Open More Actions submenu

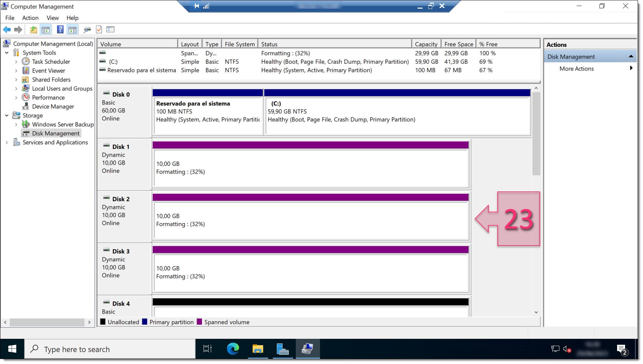[591, 69]
